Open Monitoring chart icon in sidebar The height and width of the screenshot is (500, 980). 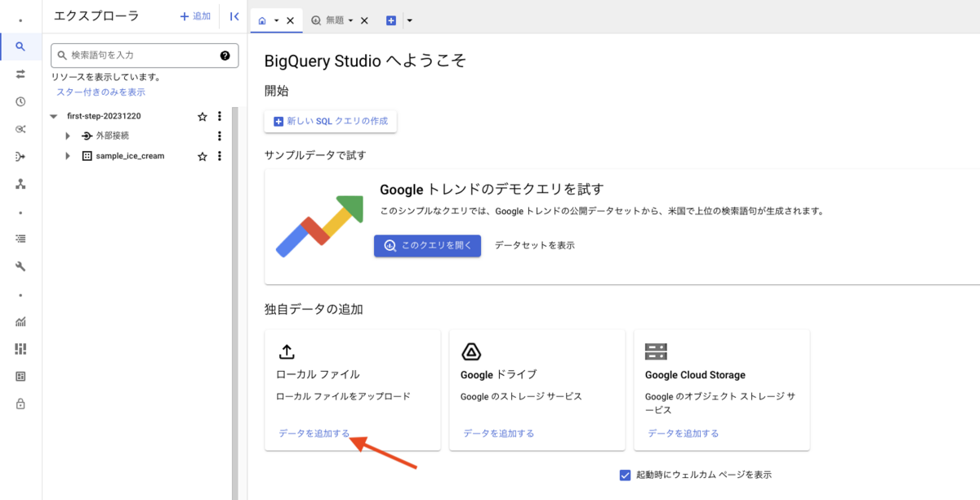pyautogui.click(x=20, y=322)
